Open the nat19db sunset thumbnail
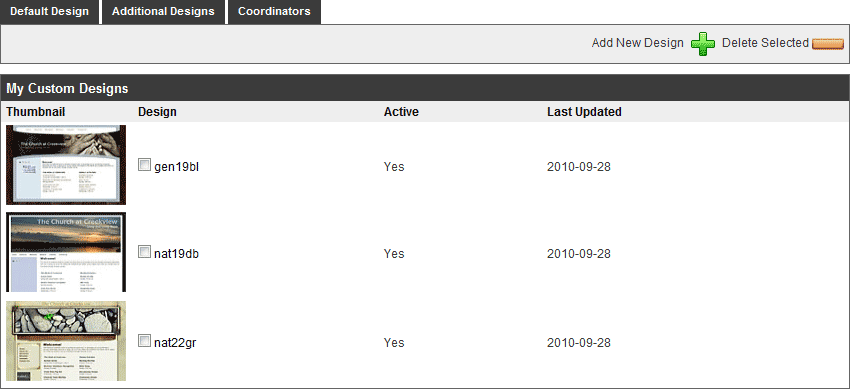This screenshot has width=850, height=389. [66, 252]
